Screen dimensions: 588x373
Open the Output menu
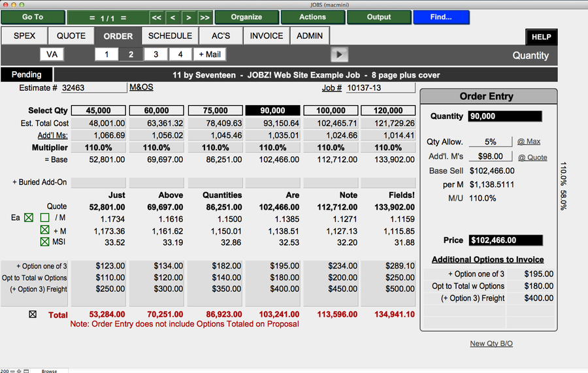click(378, 17)
